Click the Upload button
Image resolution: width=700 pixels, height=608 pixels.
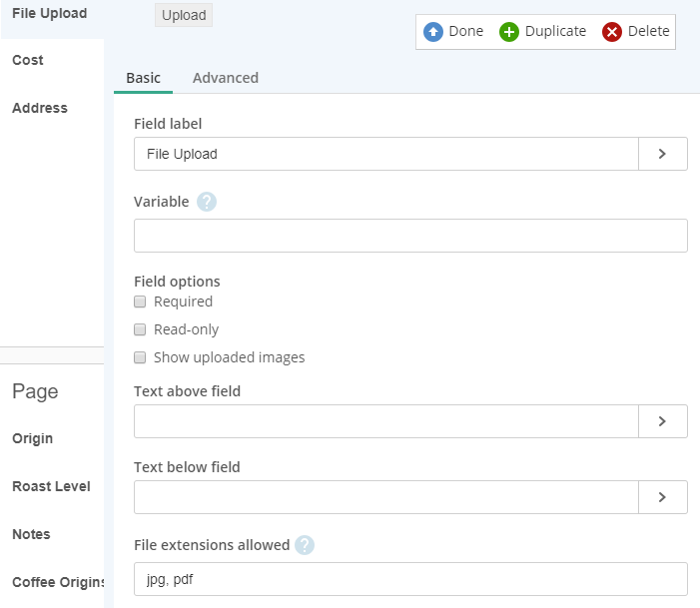pos(184,15)
